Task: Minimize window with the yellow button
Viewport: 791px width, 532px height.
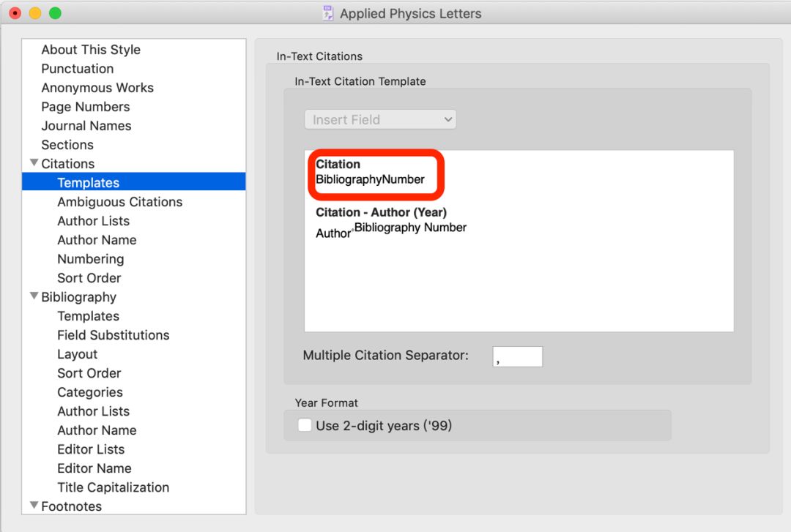Action: click(x=35, y=13)
